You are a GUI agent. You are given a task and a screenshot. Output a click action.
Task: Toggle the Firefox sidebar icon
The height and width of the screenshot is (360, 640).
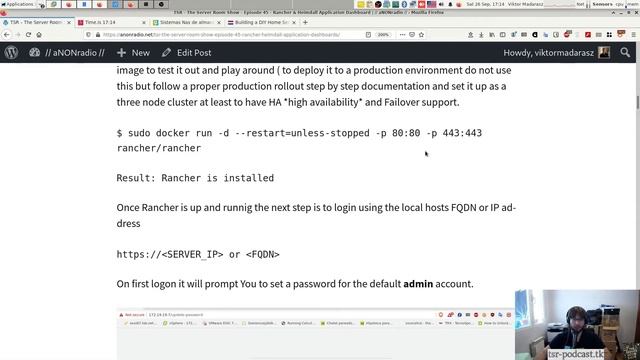502,35
